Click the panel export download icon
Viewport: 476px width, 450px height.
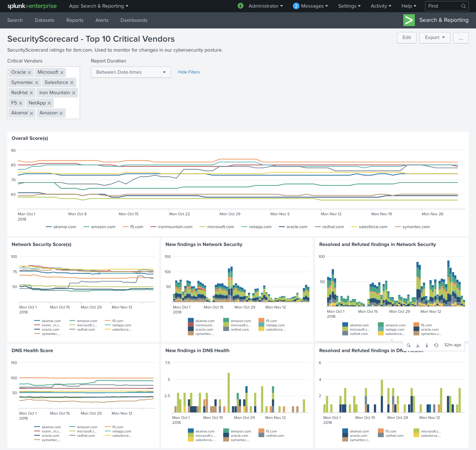(418, 345)
